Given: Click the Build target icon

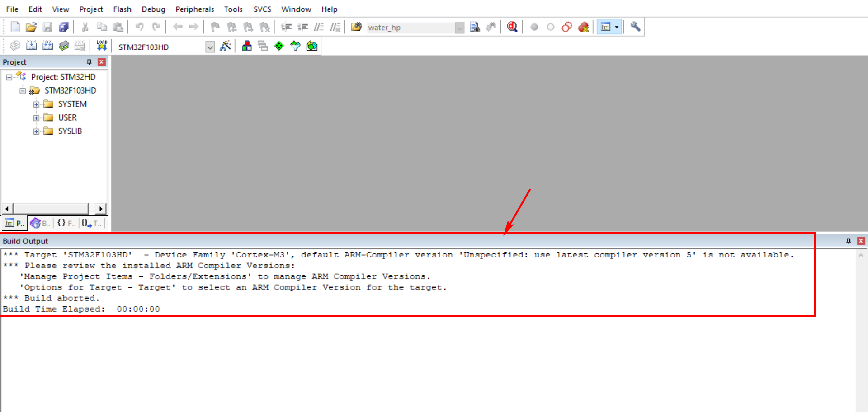Looking at the screenshot, I should tap(31, 46).
